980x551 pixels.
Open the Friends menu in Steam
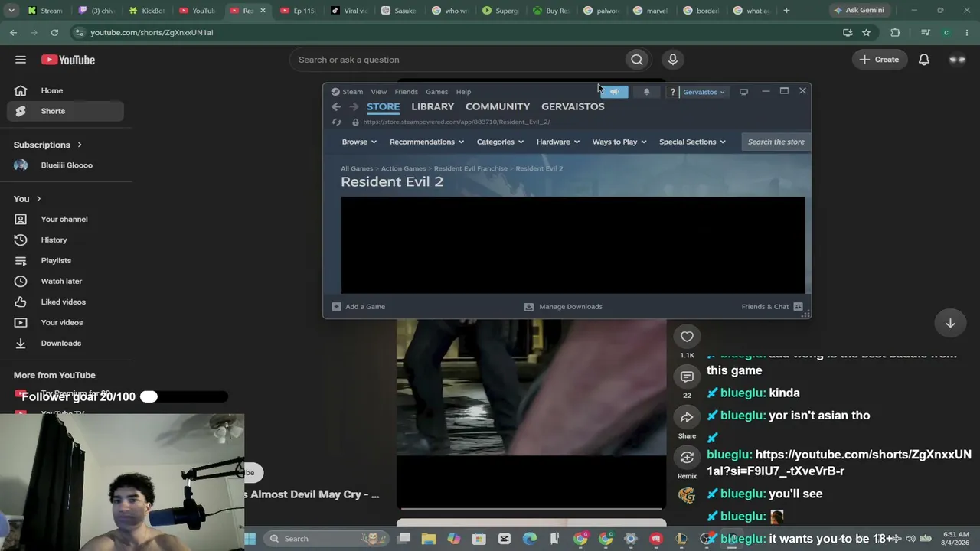coord(406,92)
